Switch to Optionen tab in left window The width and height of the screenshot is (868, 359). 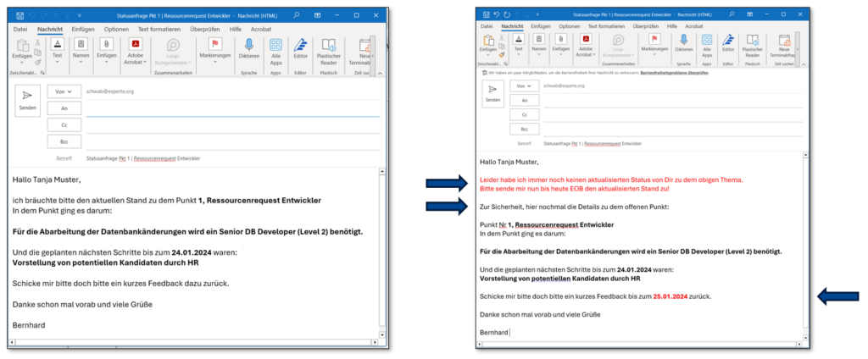[116, 30]
